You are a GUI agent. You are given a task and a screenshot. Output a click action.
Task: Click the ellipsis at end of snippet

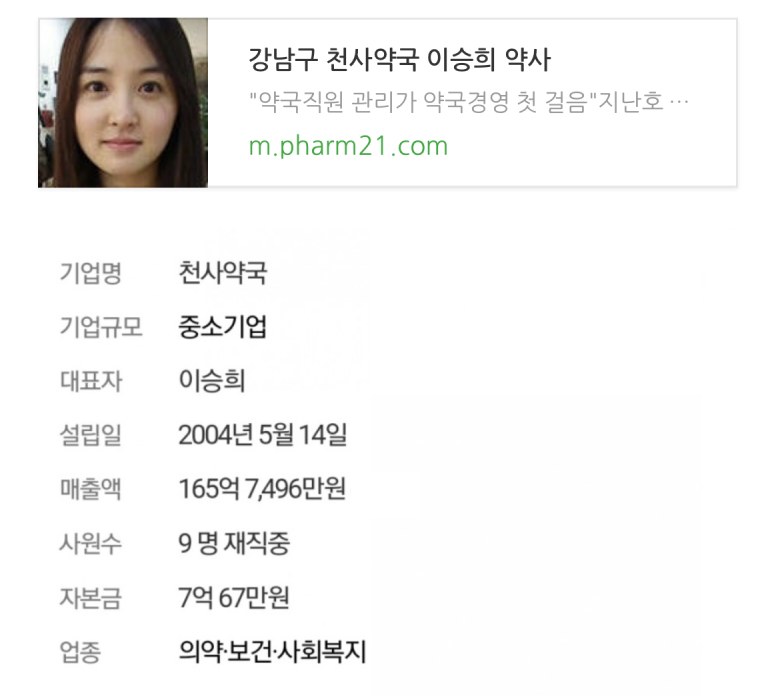(679, 103)
